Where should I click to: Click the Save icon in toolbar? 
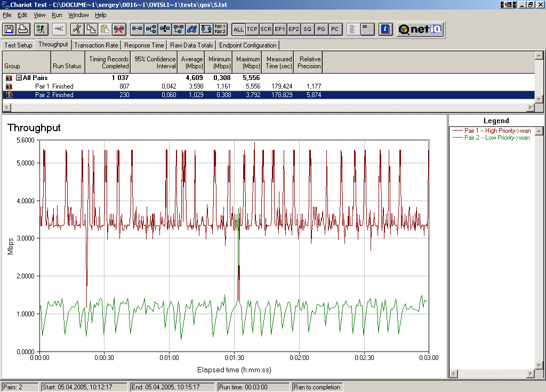click(9, 29)
